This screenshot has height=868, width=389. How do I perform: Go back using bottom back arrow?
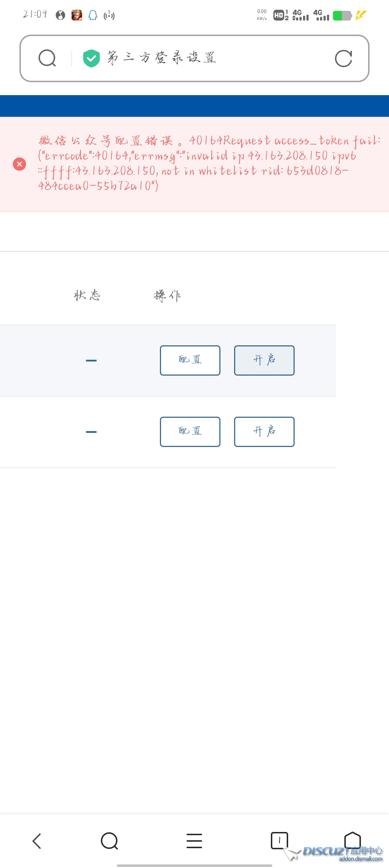37,841
